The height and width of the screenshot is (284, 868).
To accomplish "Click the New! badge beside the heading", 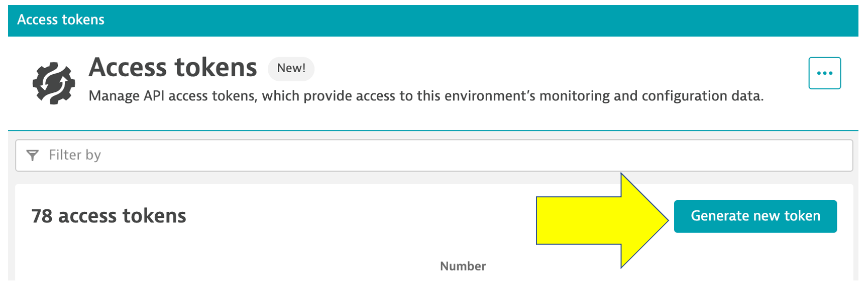I will click(x=291, y=68).
